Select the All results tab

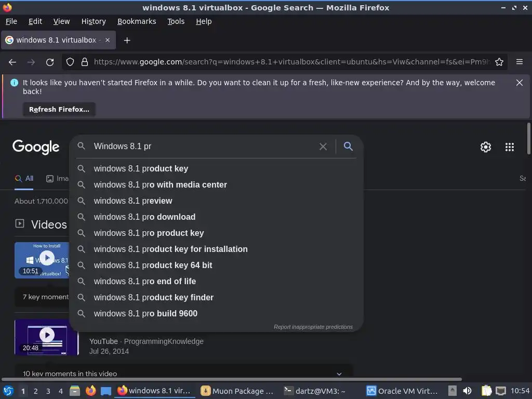point(24,179)
